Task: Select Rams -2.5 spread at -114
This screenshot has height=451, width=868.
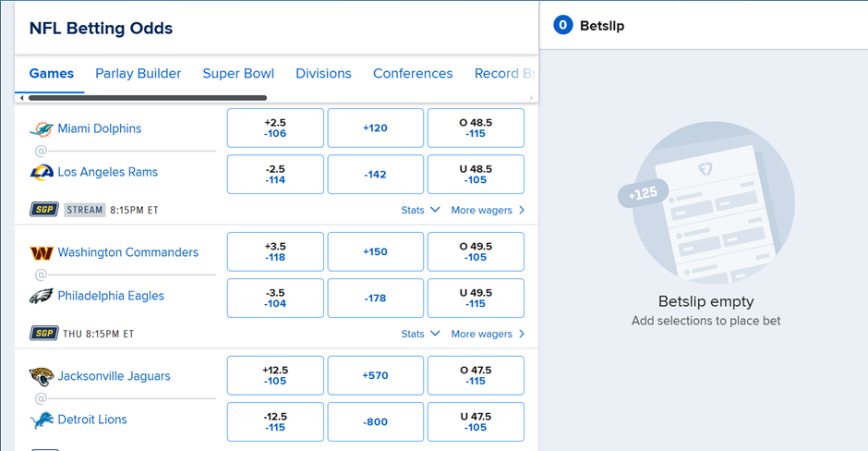Action: [275, 175]
